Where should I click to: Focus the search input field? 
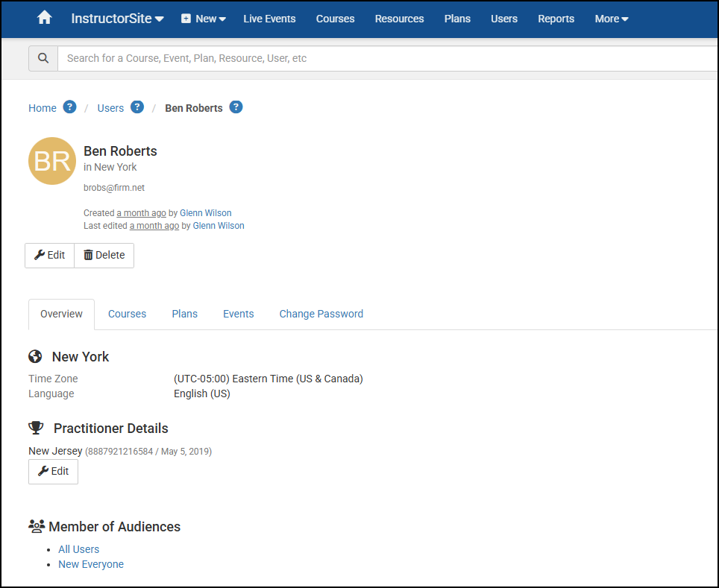[388, 58]
